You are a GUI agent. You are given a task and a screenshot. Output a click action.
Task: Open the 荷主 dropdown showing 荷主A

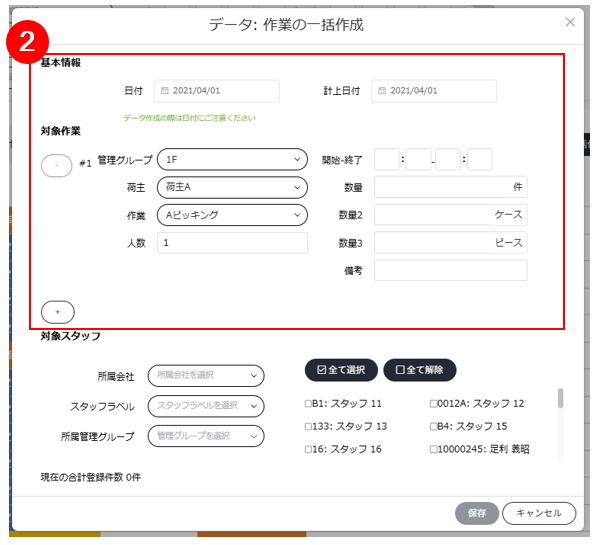[x=232, y=187]
